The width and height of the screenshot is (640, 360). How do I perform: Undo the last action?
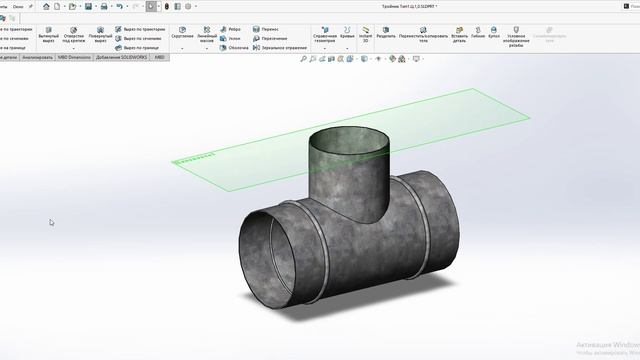[120, 6]
